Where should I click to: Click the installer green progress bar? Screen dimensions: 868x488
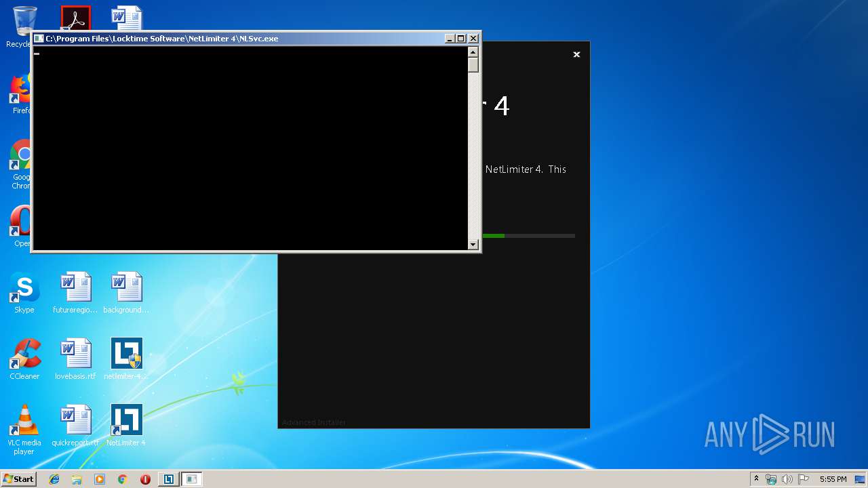[493, 236]
